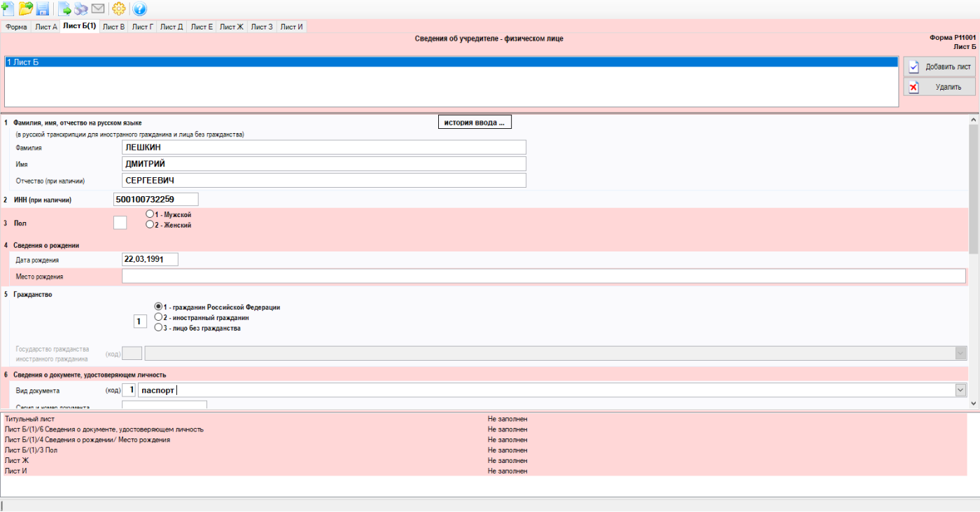Open история ввода button
The width and height of the screenshot is (980, 512).
coord(475,123)
